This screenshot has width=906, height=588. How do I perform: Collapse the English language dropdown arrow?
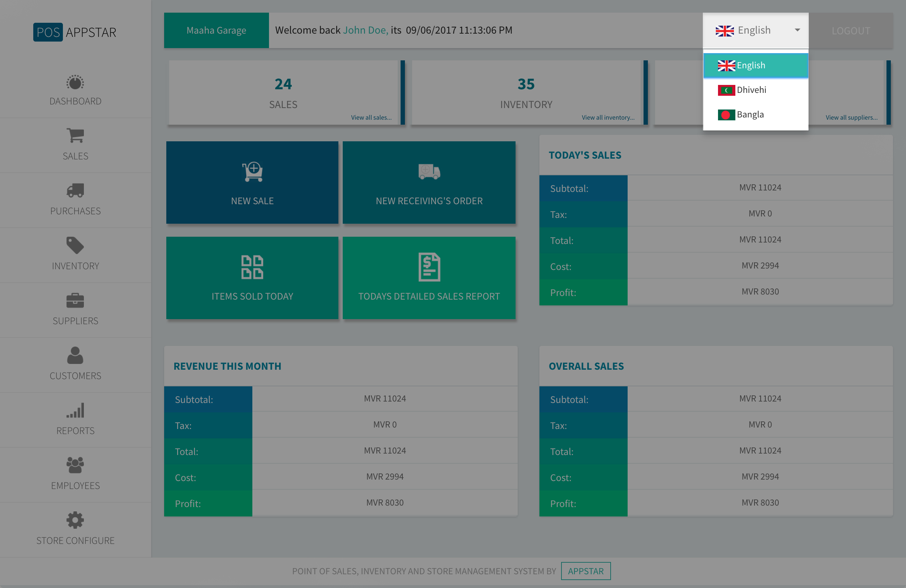[x=797, y=30]
